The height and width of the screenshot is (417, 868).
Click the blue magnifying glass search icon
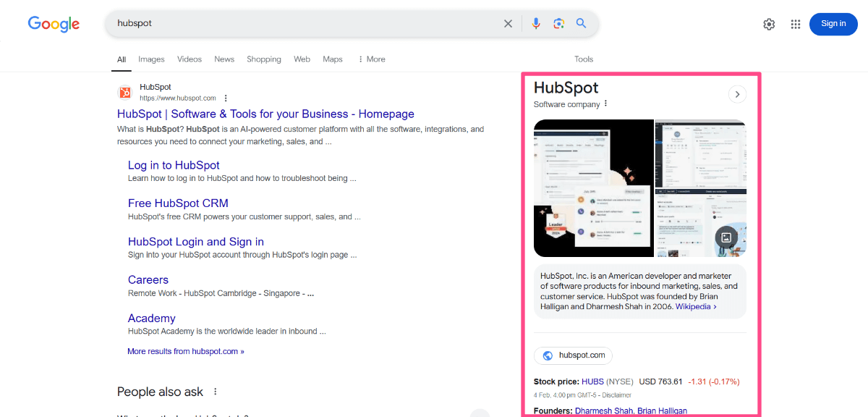click(x=581, y=23)
